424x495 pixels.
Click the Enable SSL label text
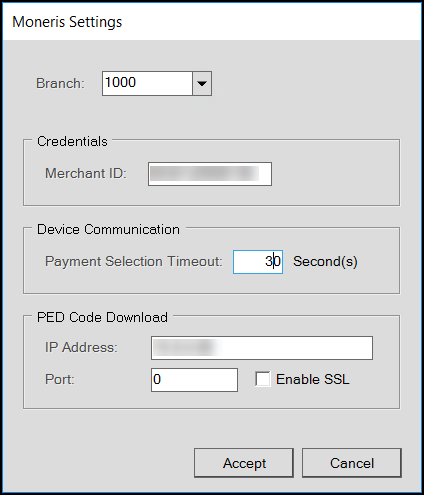pos(313,379)
